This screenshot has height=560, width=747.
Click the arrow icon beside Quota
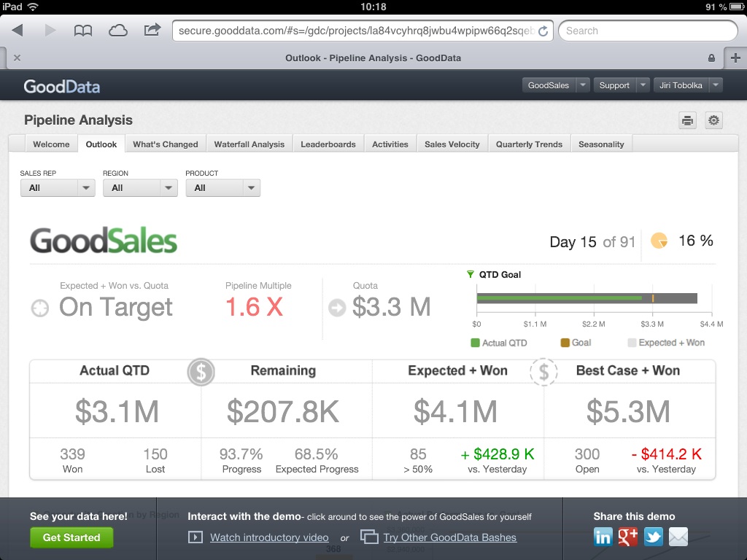337,308
